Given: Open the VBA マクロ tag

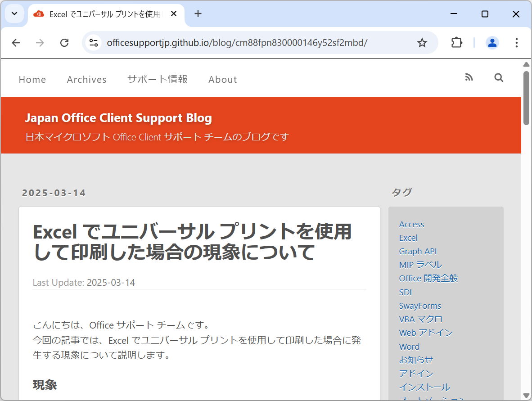Looking at the screenshot, I should click(x=420, y=319).
